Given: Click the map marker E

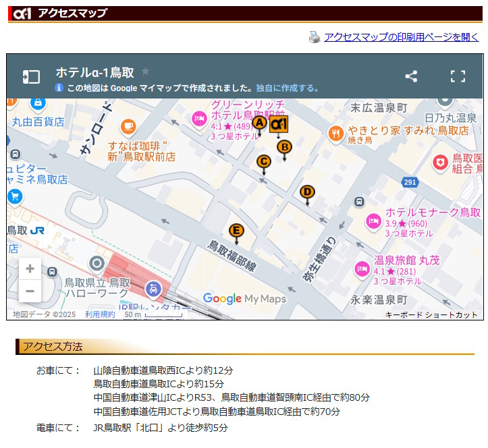Looking at the screenshot, I should [236, 232].
